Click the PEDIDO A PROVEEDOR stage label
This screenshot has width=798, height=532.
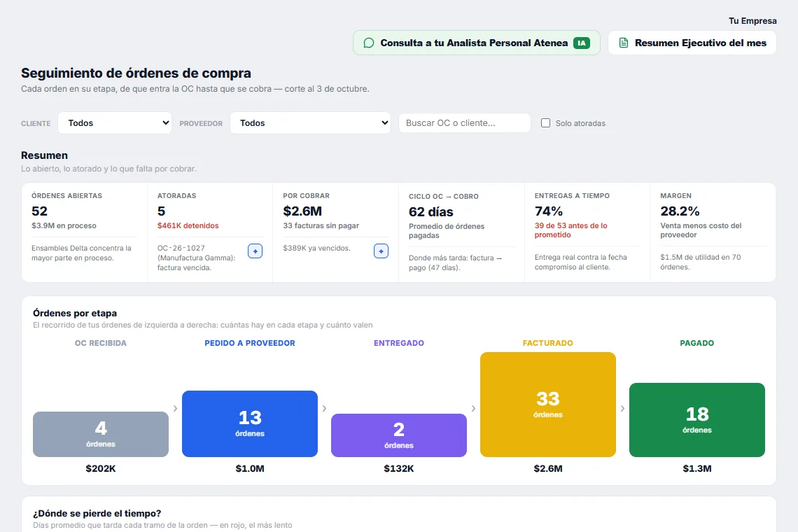(250, 343)
